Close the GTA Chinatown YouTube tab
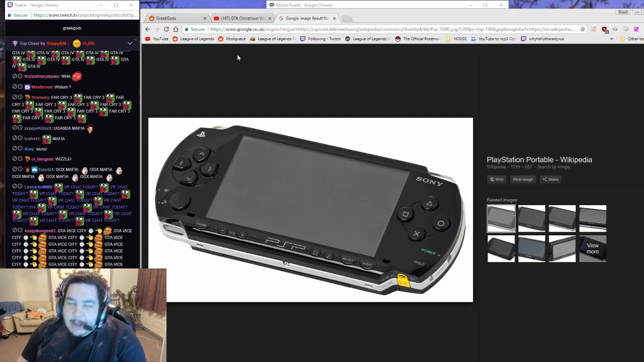Screen dimensions: 644x362 (269, 18)
